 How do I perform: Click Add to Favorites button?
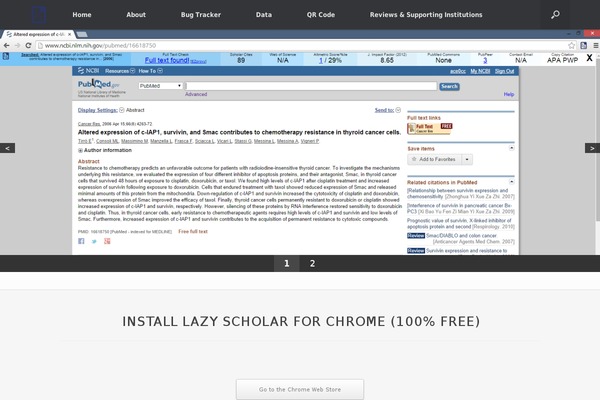click(x=434, y=159)
